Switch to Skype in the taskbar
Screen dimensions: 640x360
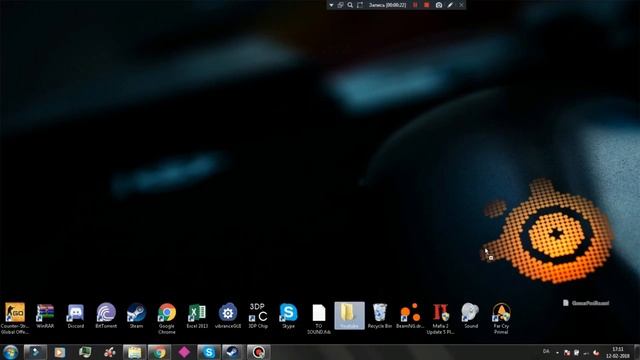[209, 352]
